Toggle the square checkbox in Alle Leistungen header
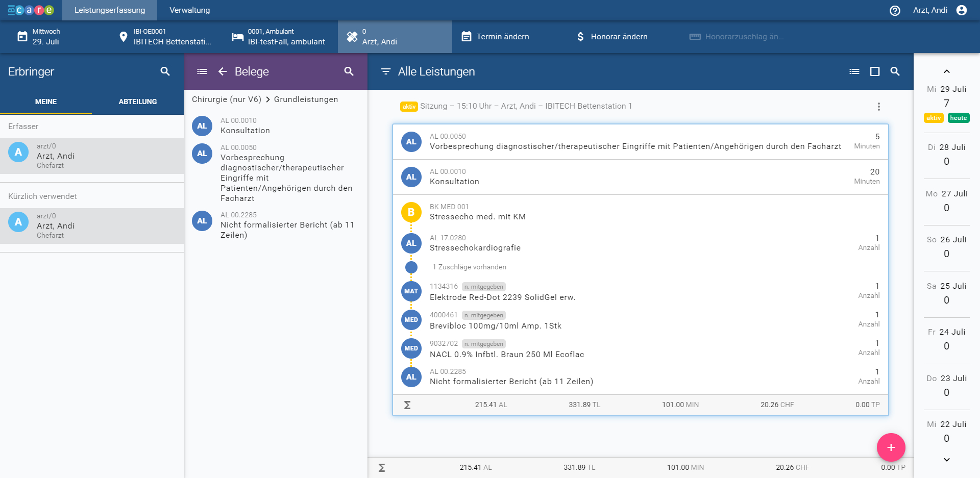This screenshot has height=478, width=980. click(x=874, y=71)
